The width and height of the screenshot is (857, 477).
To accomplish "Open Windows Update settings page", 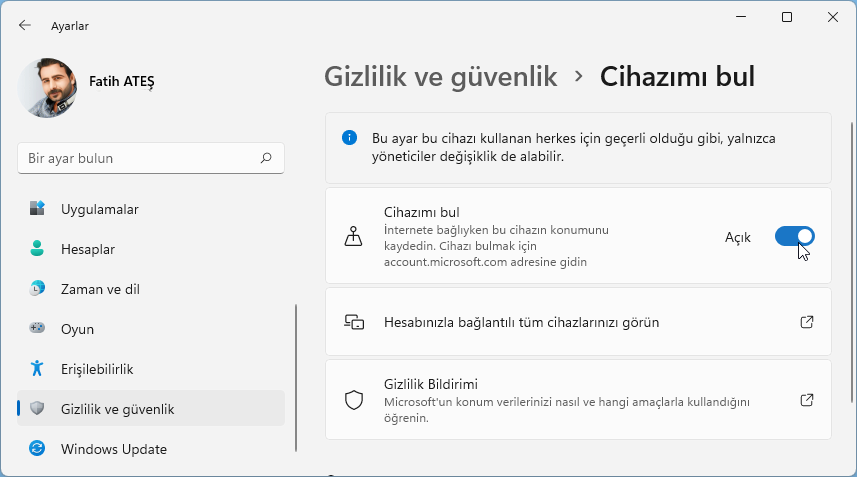I will tap(114, 449).
